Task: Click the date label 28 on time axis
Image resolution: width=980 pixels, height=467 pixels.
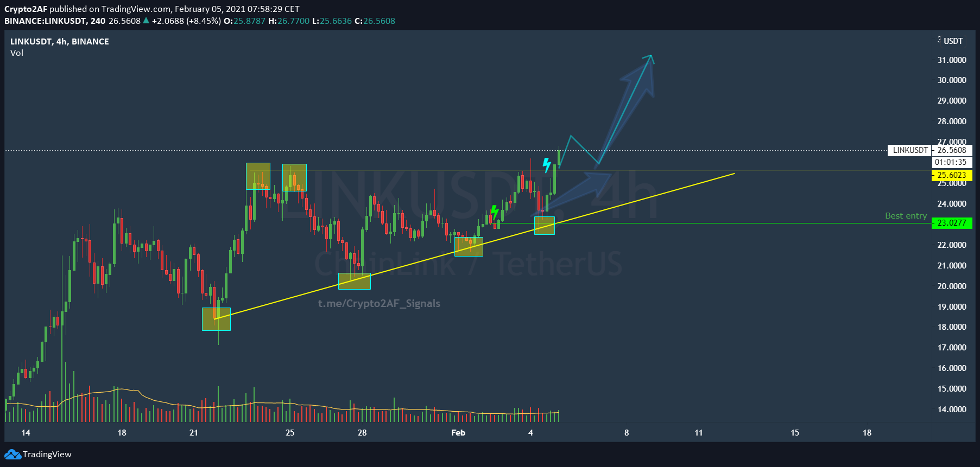Action: [x=362, y=433]
